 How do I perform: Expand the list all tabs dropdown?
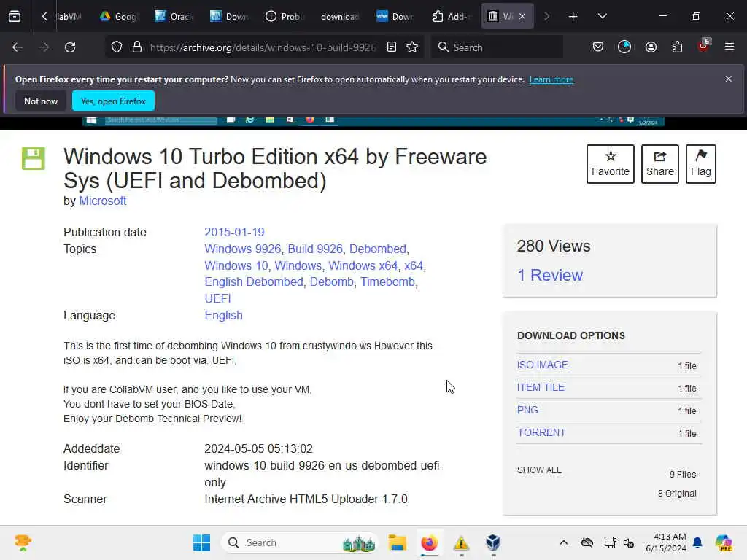(x=602, y=17)
